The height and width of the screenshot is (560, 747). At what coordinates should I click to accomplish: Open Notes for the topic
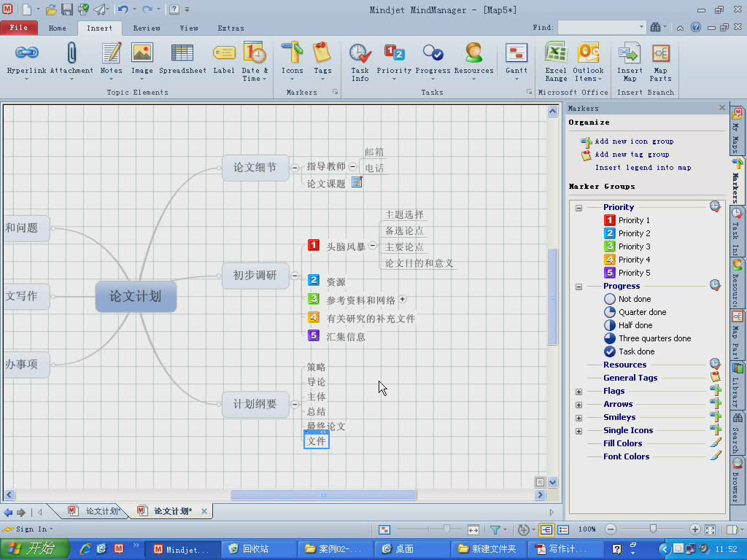tap(112, 61)
